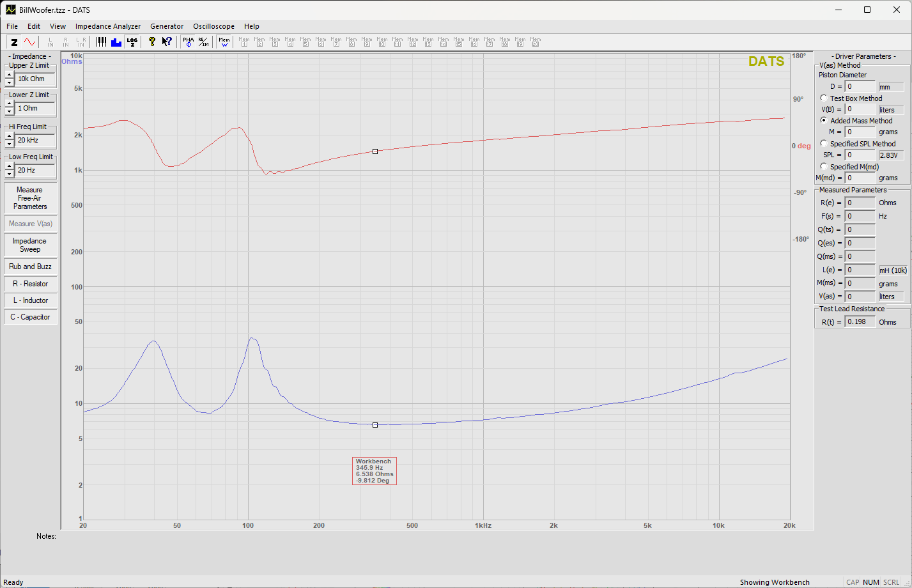
Task: Click the red sine wave generator icon
Action: pyautogui.click(x=29, y=42)
